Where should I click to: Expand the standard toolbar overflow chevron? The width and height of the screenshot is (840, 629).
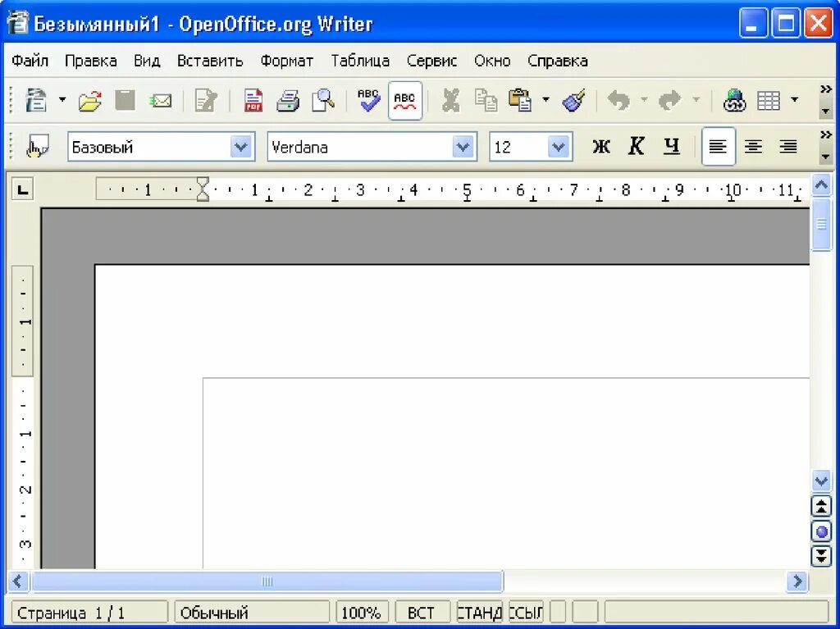click(825, 89)
